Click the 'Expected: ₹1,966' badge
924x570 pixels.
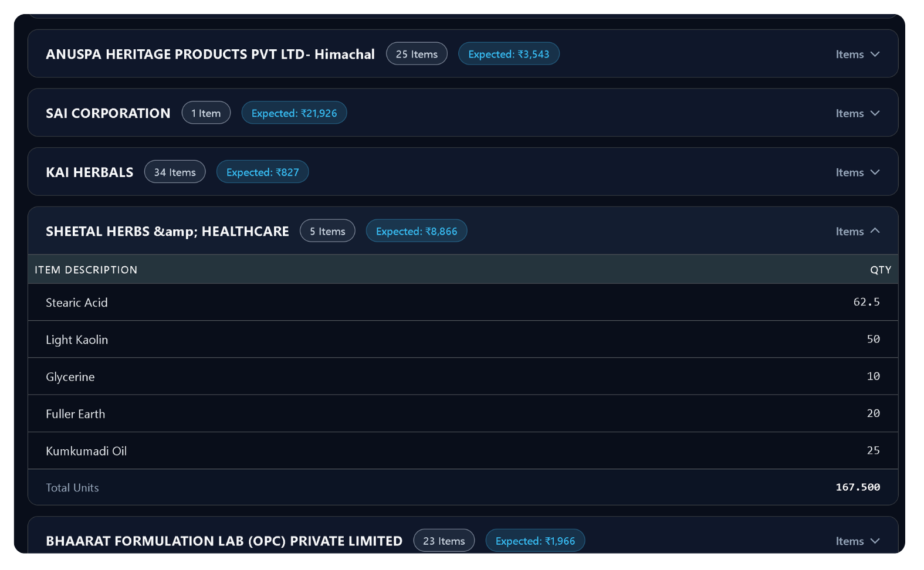[535, 541]
